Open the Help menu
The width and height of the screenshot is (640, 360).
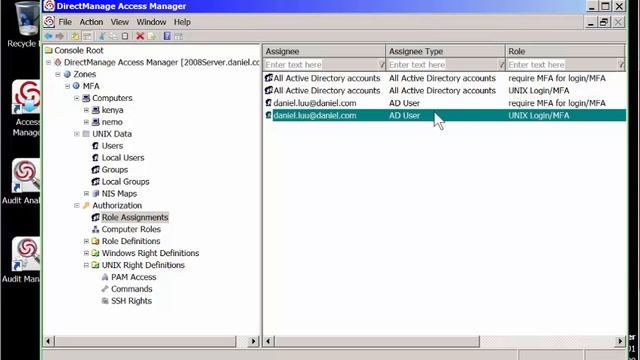point(182,22)
